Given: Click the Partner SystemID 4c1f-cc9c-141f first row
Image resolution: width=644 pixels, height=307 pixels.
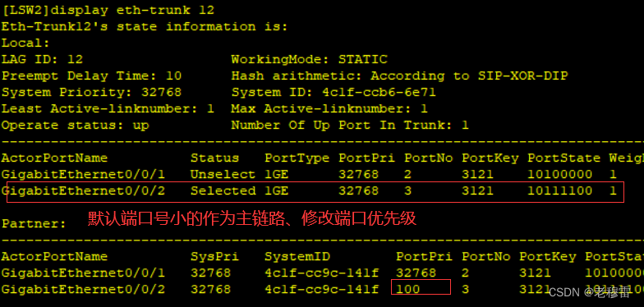Looking at the screenshot, I should point(322,273).
